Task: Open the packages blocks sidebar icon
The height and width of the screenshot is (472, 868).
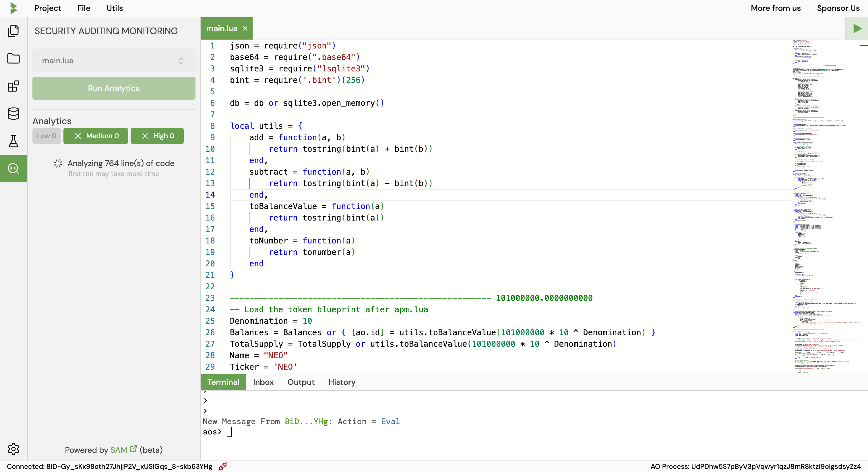Action: pyautogui.click(x=13, y=86)
